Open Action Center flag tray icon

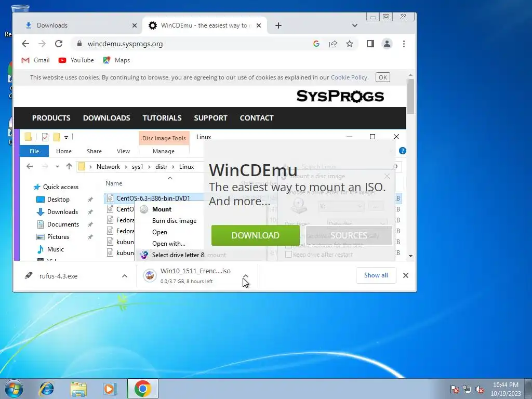point(454,389)
